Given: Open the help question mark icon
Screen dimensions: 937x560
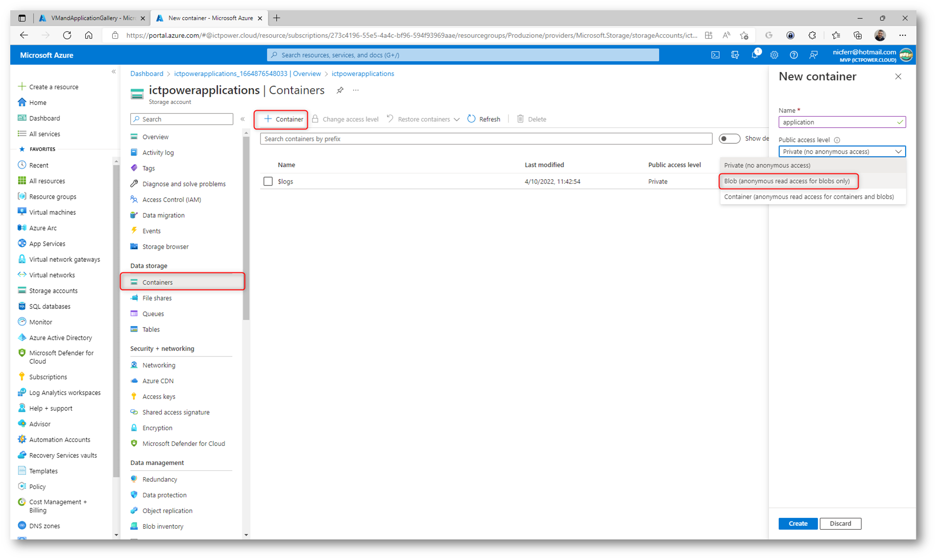Looking at the screenshot, I should (793, 55).
